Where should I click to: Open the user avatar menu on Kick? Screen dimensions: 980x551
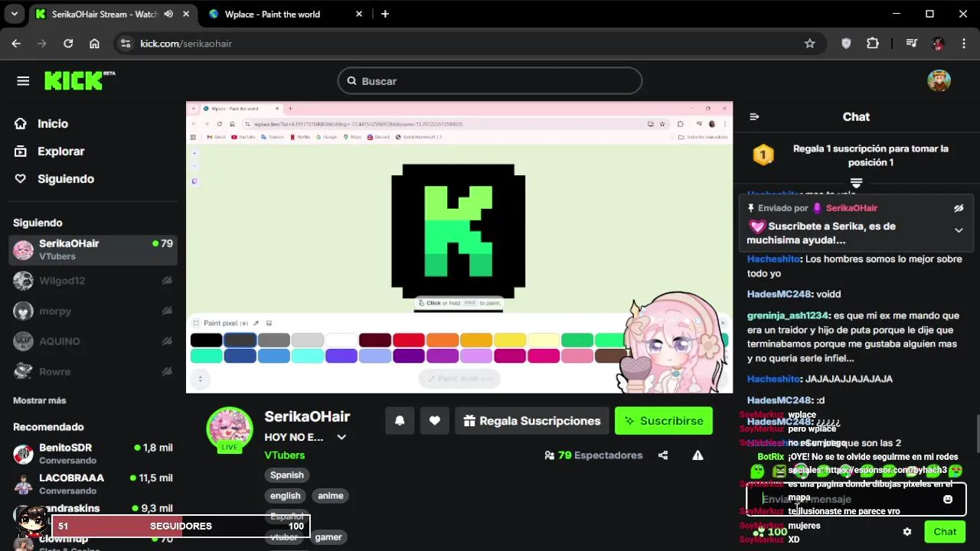939,80
